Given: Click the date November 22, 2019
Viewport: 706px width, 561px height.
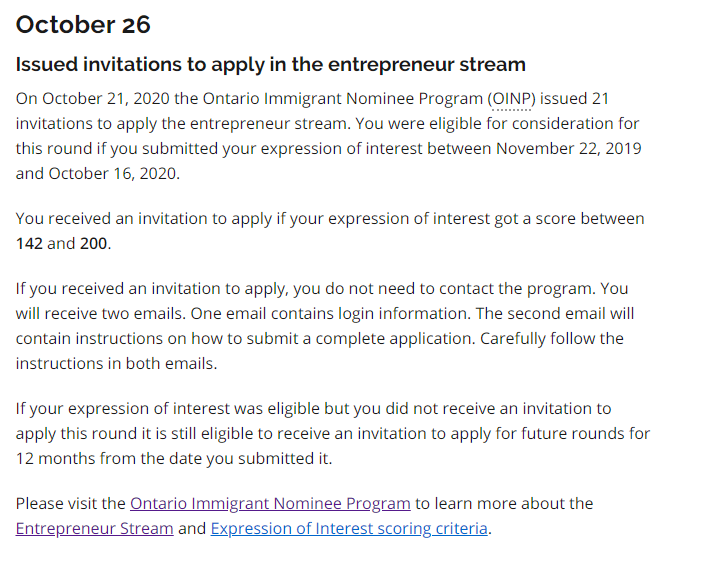Looking at the screenshot, I should 569,148.
